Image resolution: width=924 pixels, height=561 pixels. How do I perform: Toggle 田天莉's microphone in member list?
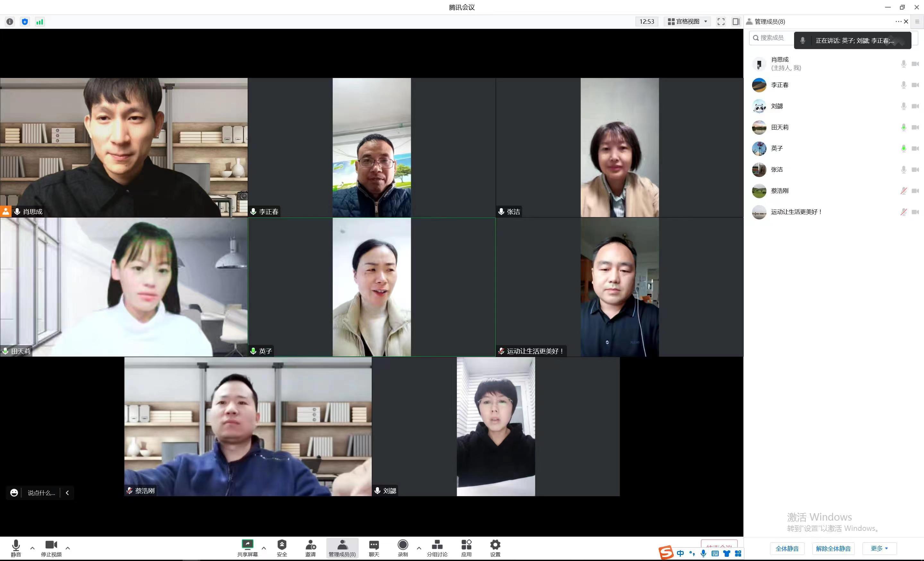pyautogui.click(x=903, y=128)
